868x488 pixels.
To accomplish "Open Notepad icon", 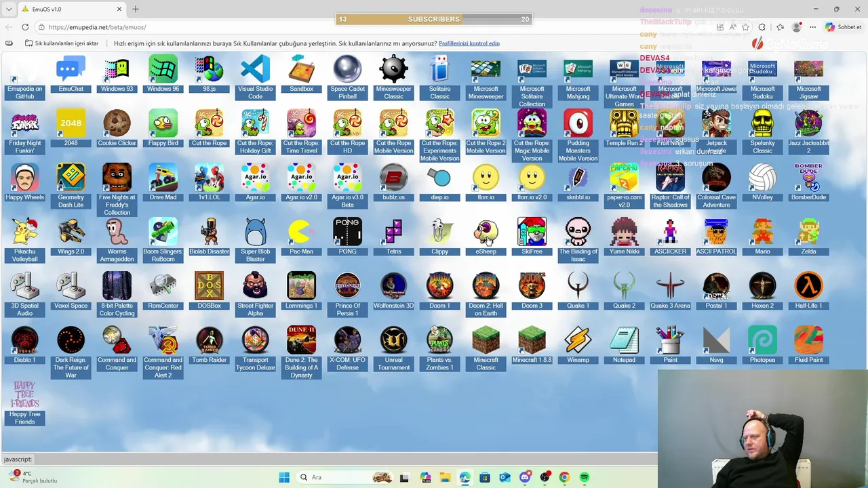I will click(x=624, y=346).
